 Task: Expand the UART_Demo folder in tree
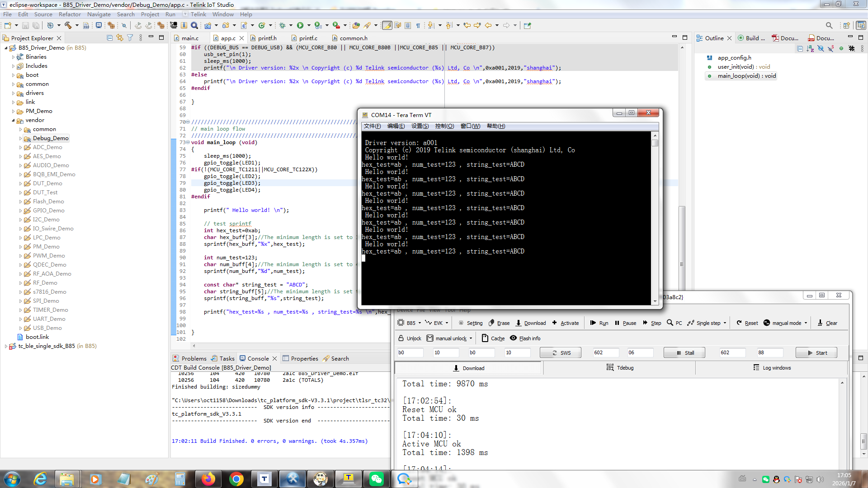20,319
